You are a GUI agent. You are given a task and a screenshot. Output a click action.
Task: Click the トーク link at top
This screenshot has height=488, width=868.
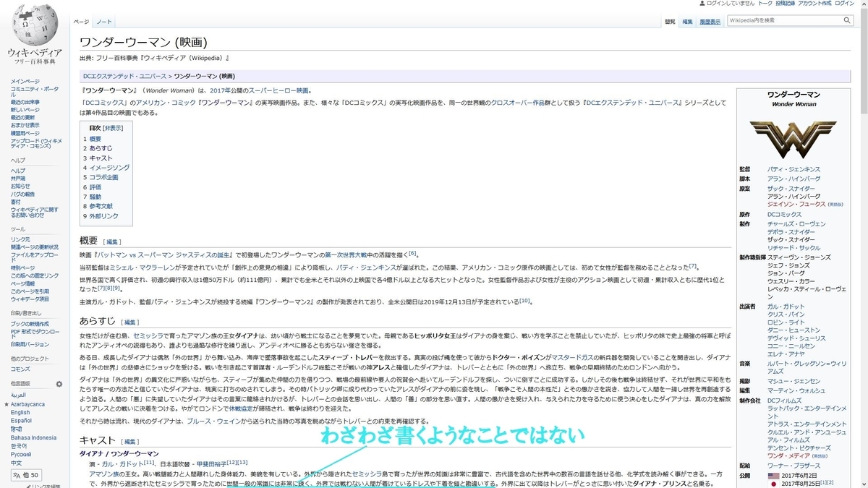pos(764,4)
